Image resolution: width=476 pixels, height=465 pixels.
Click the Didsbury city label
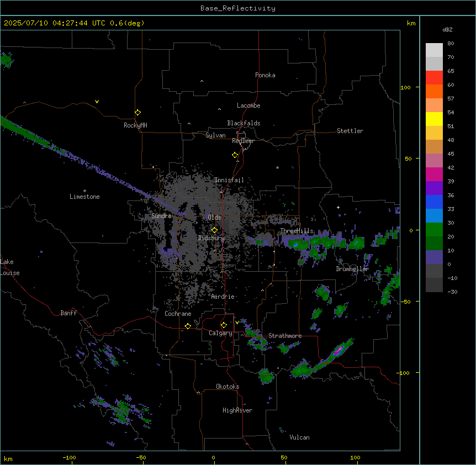tap(211, 238)
